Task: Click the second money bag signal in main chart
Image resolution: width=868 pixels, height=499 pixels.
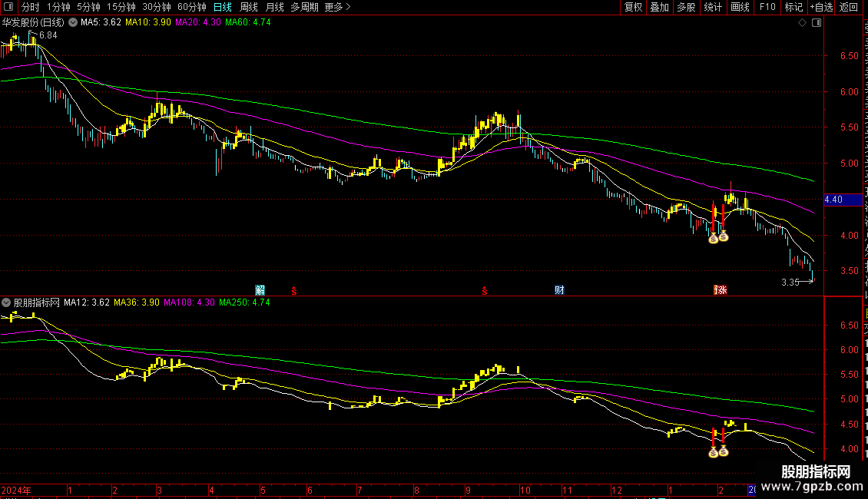Action: 723,236
